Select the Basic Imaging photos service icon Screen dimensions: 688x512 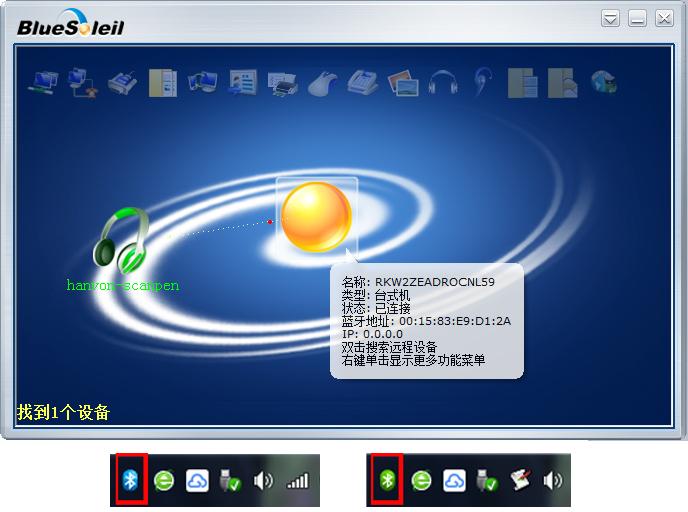[x=403, y=82]
